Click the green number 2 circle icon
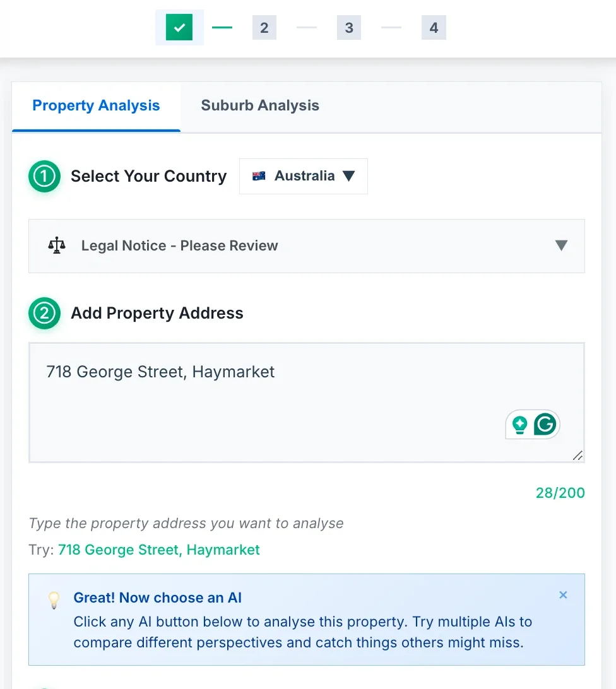The width and height of the screenshot is (616, 689). coord(44,314)
